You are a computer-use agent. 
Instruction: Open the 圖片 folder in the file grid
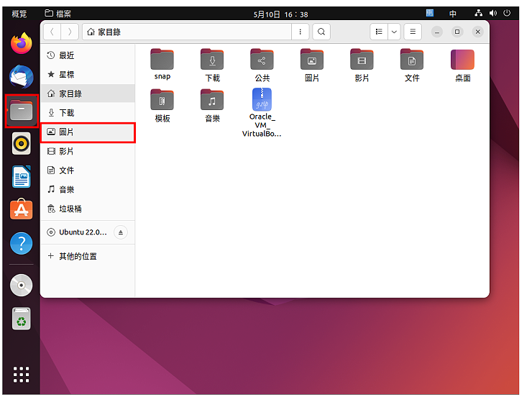(x=312, y=65)
